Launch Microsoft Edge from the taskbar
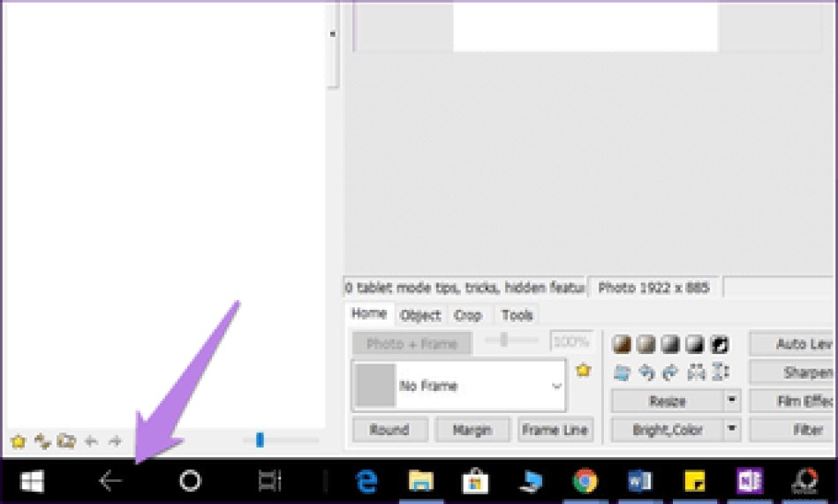Viewport: 838px width, 504px height. click(366, 481)
